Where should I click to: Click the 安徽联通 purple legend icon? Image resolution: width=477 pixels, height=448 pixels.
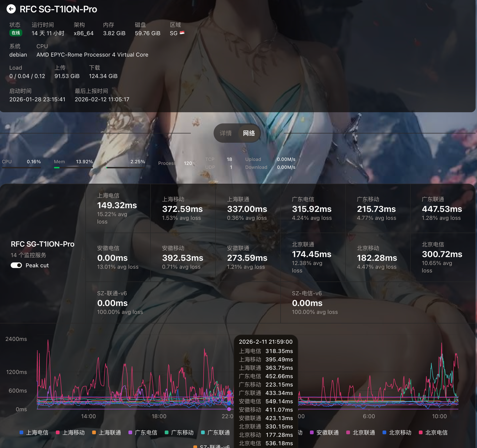click(x=312, y=432)
